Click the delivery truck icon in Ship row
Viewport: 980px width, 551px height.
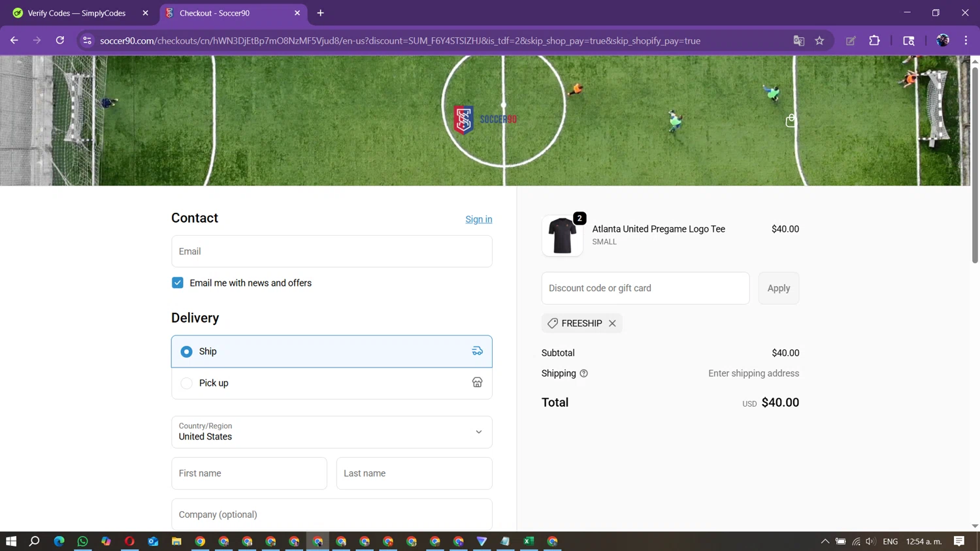click(x=478, y=351)
